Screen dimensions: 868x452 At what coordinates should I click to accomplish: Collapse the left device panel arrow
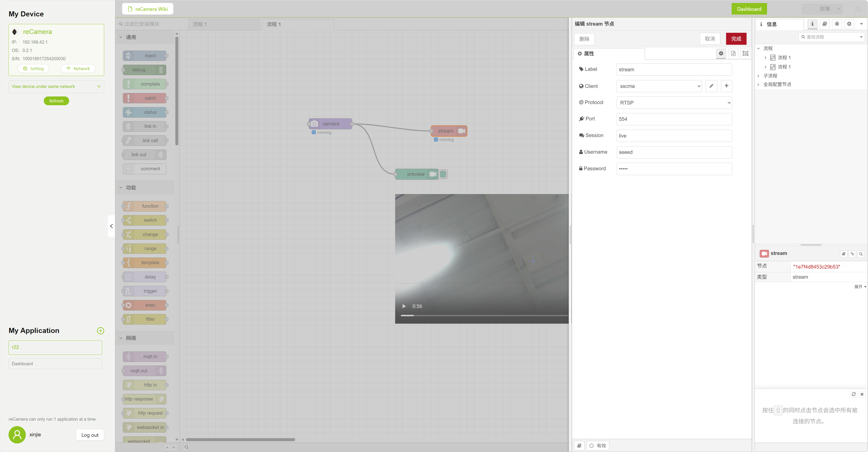point(111,226)
